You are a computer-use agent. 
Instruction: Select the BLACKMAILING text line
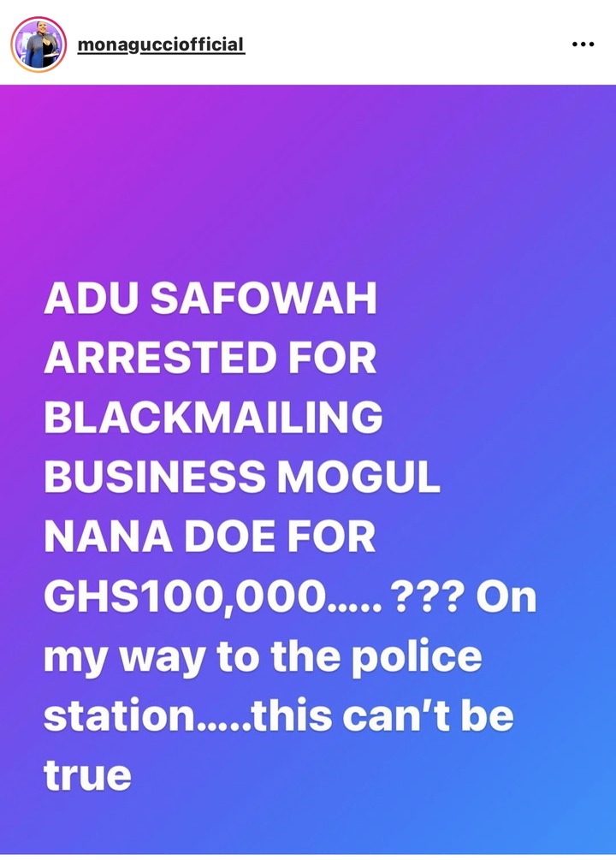coord(213,417)
